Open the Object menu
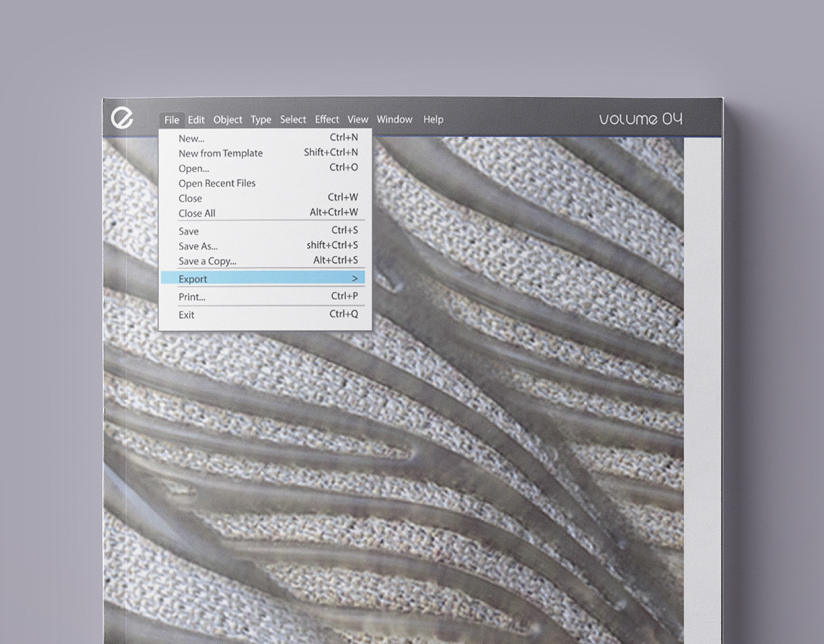 click(227, 119)
